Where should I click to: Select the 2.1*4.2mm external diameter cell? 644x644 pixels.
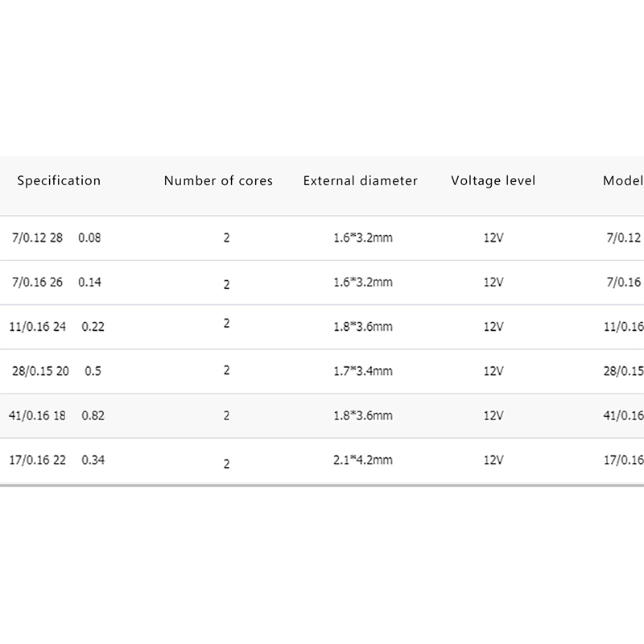tap(363, 460)
